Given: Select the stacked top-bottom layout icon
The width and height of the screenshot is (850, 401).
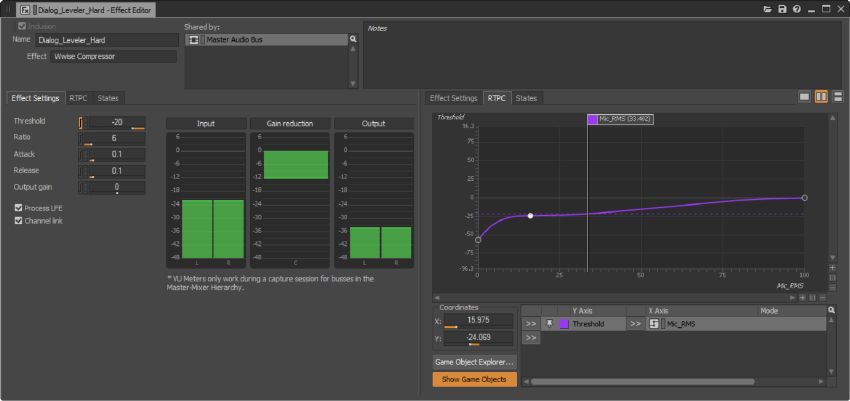Looking at the screenshot, I should point(836,97).
